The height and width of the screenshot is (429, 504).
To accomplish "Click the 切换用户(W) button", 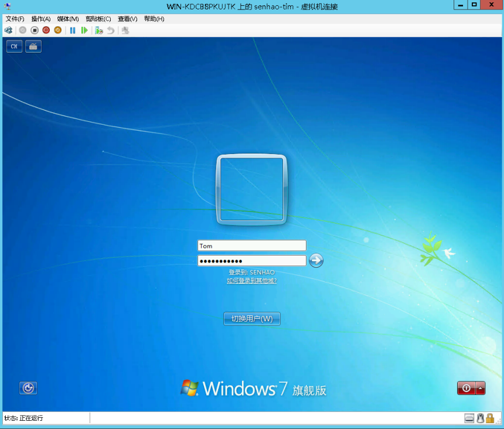I will (252, 319).
